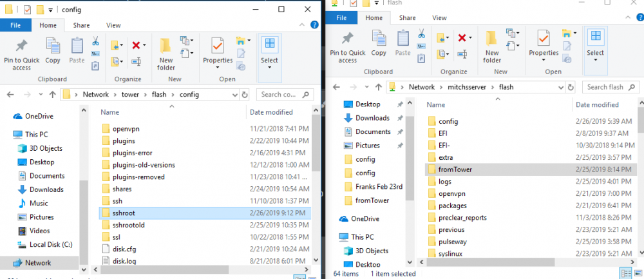The width and height of the screenshot is (644, 279).
Task: Open address bar history dropdown in config window
Action: (x=234, y=95)
